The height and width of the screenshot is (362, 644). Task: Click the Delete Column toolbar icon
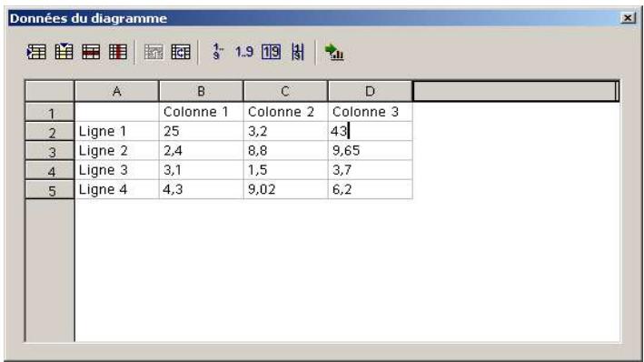(x=118, y=52)
